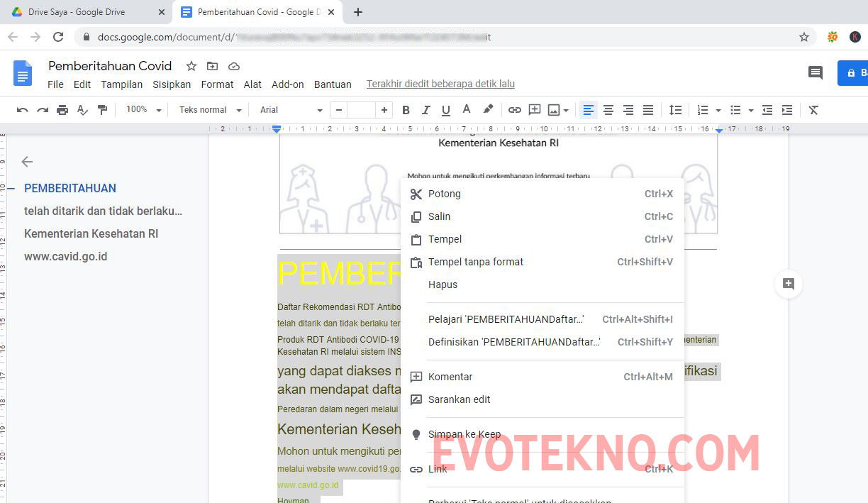The height and width of the screenshot is (503, 868).
Task: Set center text alignment
Action: click(x=608, y=110)
